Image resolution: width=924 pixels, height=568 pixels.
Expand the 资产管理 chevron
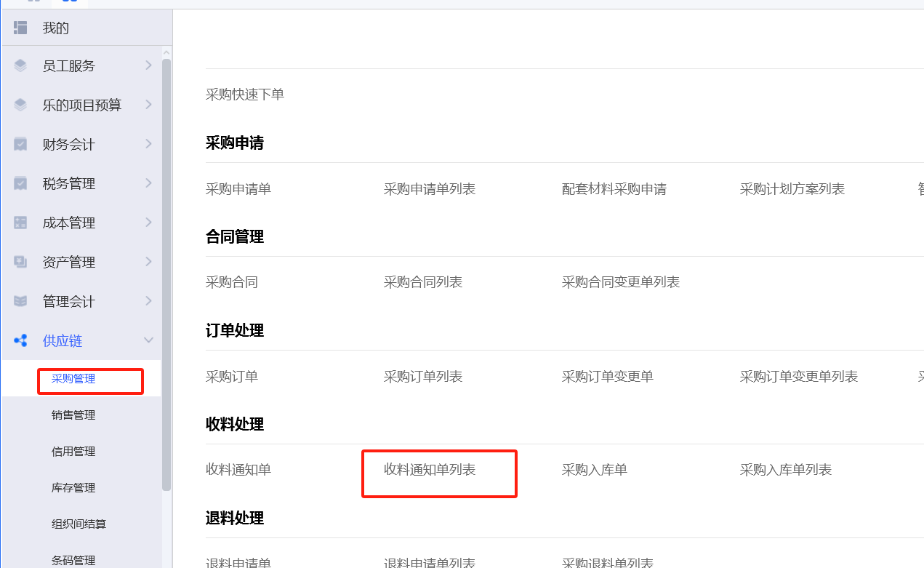click(x=148, y=263)
